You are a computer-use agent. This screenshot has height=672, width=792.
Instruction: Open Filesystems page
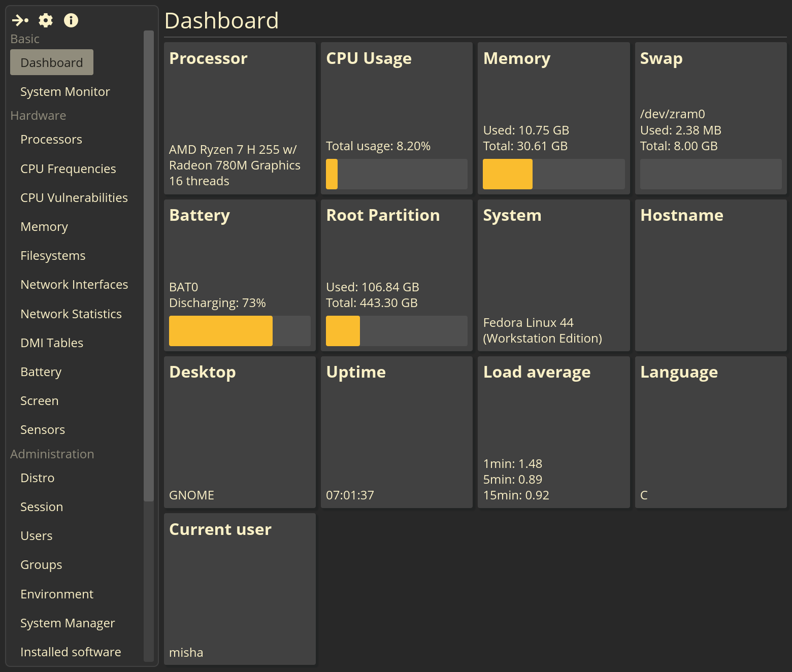pyautogui.click(x=53, y=255)
